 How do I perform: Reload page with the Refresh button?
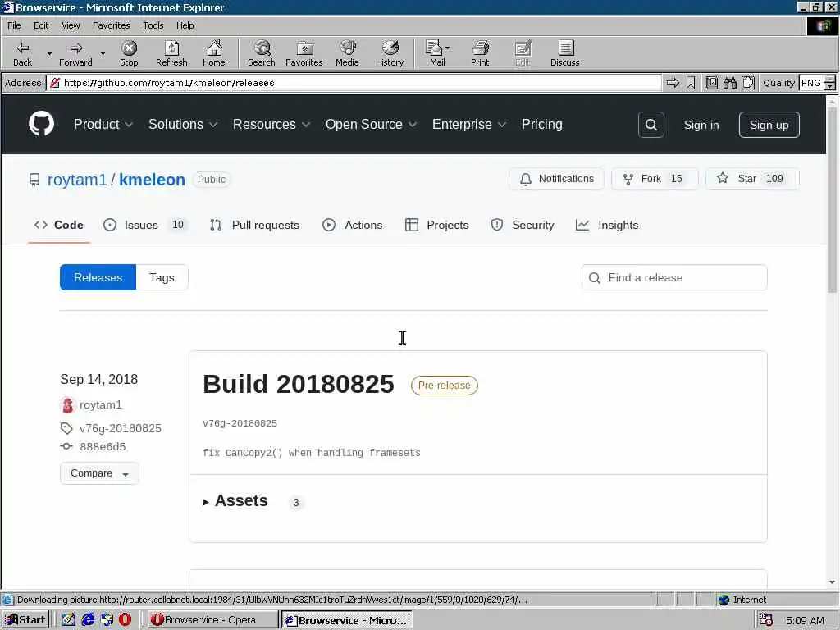coord(171,53)
